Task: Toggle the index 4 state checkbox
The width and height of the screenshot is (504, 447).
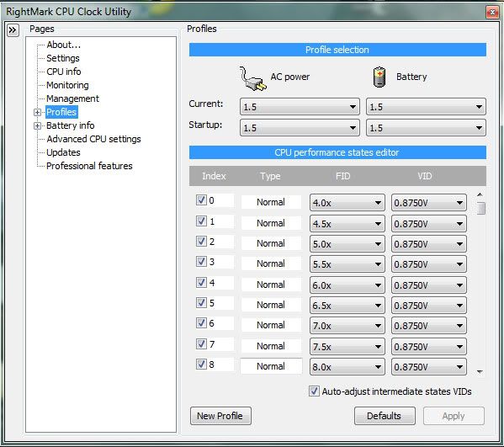Action: [201, 282]
